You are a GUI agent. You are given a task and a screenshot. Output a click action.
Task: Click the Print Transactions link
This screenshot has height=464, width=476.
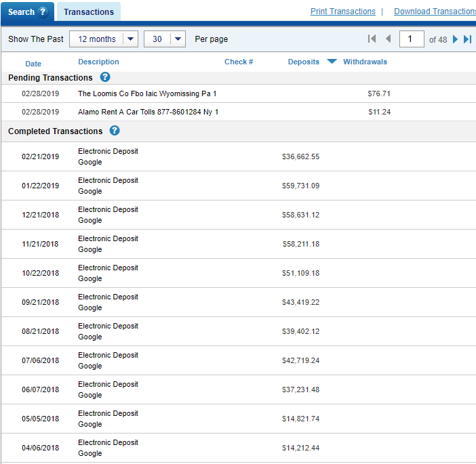point(342,12)
